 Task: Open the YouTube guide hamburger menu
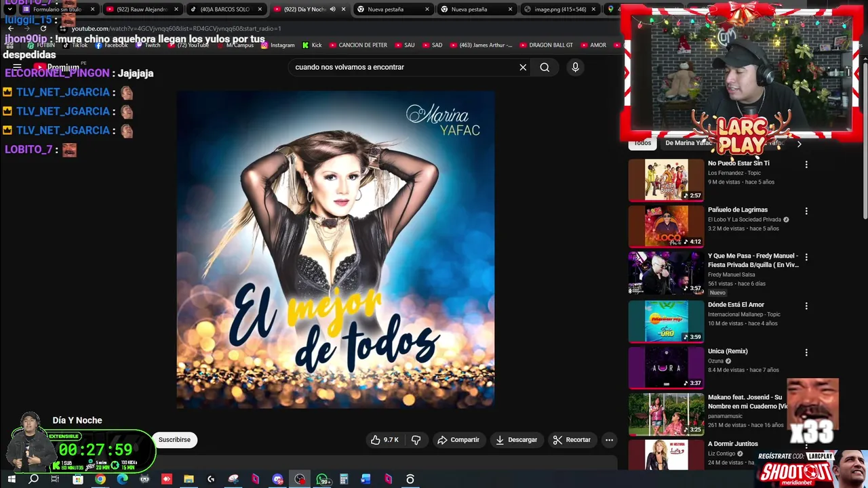tap(17, 67)
